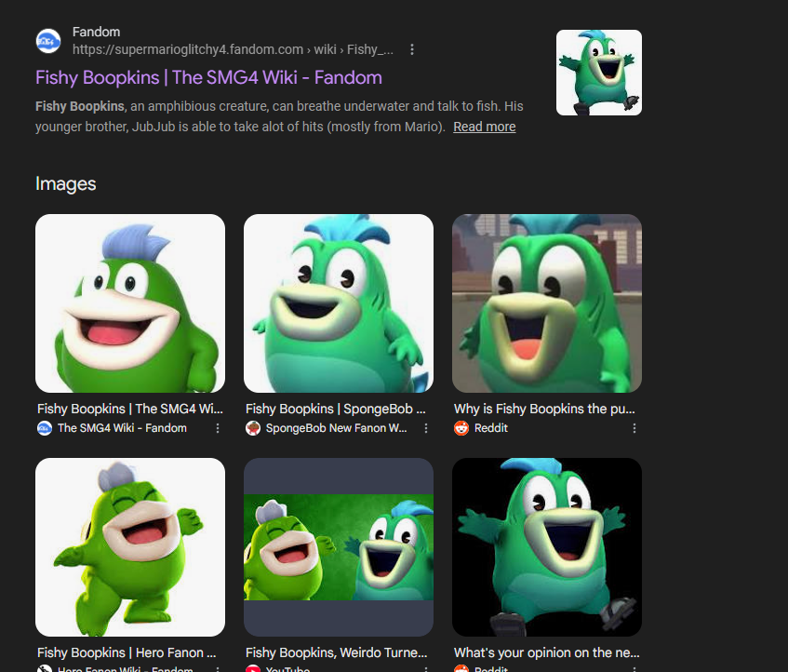Click the 'Fandom' site name above result

(96, 32)
